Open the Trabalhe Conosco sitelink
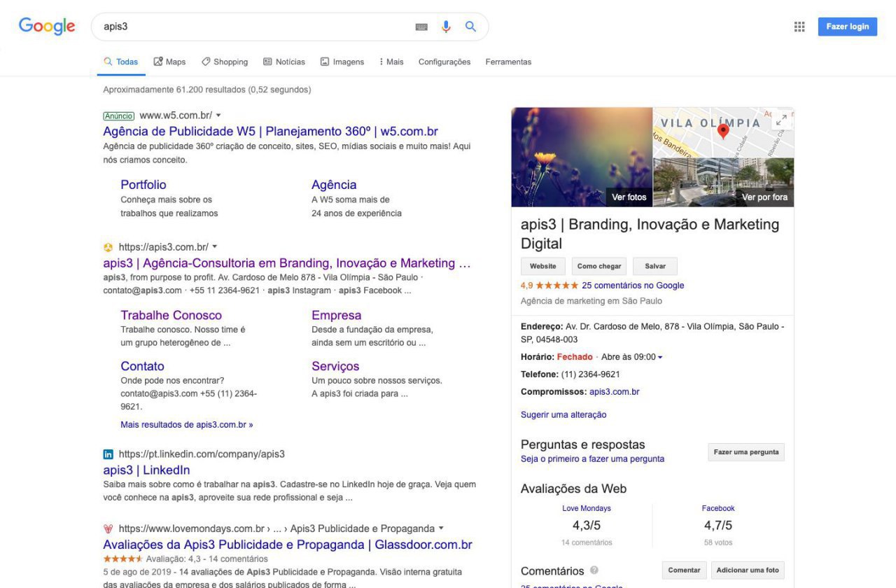The image size is (896, 588). point(171,315)
